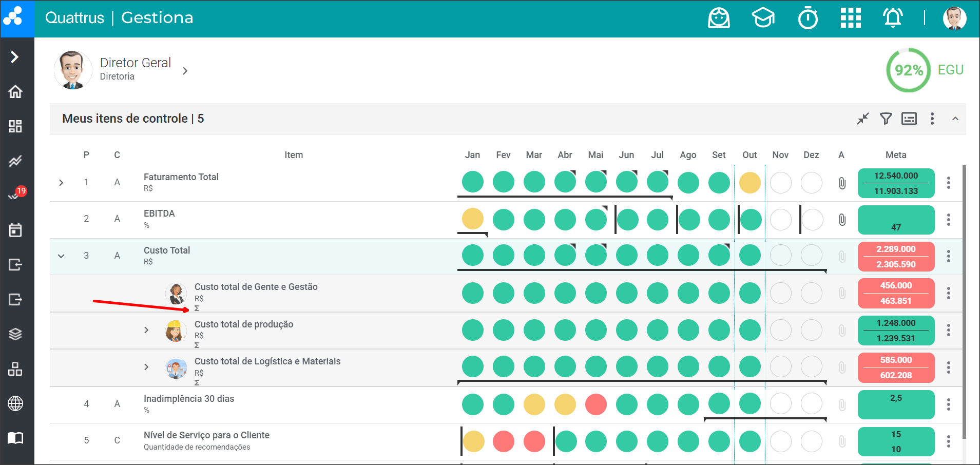Click the home icon in sidebar
This screenshot has width=980, height=465.
tap(15, 92)
